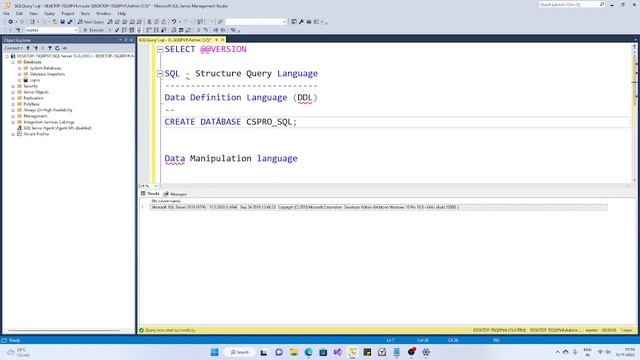The width and height of the screenshot is (640, 360).
Task: Select SQL Server Agent node
Action: coord(57,128)
